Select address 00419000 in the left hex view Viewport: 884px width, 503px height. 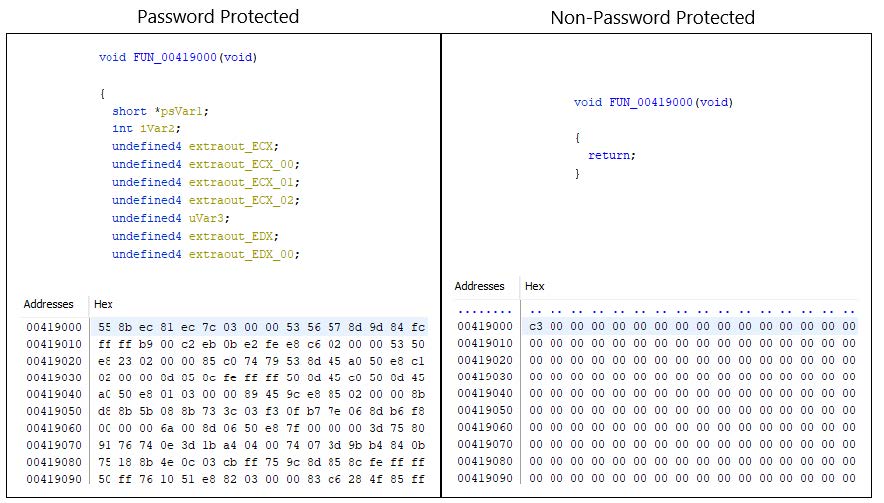(x=54, y=327)
